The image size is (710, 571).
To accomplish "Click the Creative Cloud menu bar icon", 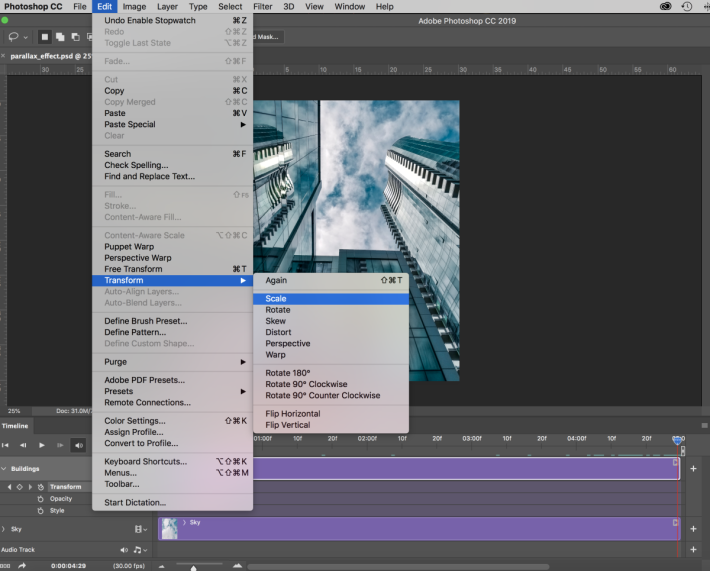I will coord(666,6).
